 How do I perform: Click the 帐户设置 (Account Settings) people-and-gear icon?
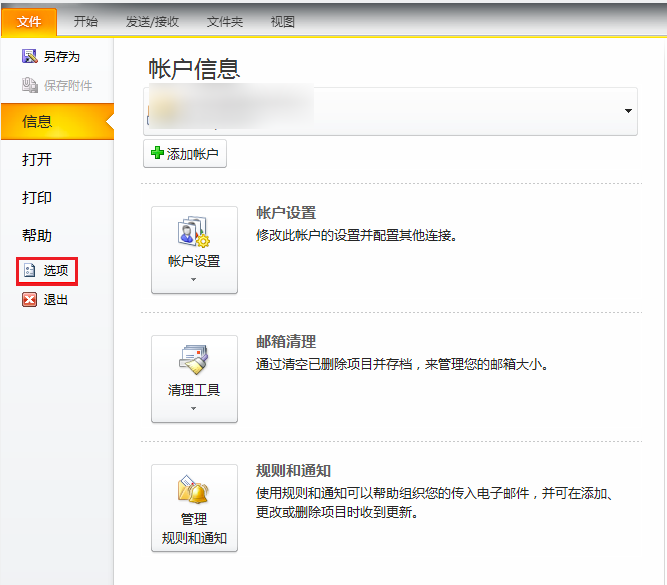tap(193, 234)
